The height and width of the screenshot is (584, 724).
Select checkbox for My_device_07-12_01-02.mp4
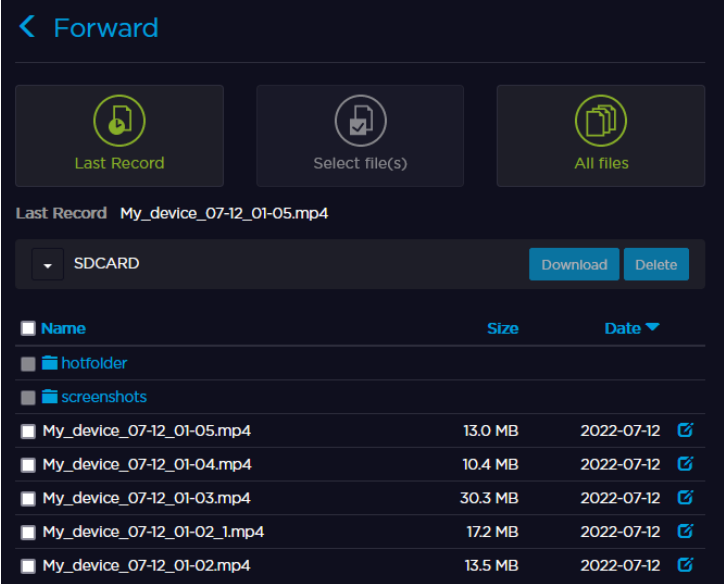(x=28, y=566)
